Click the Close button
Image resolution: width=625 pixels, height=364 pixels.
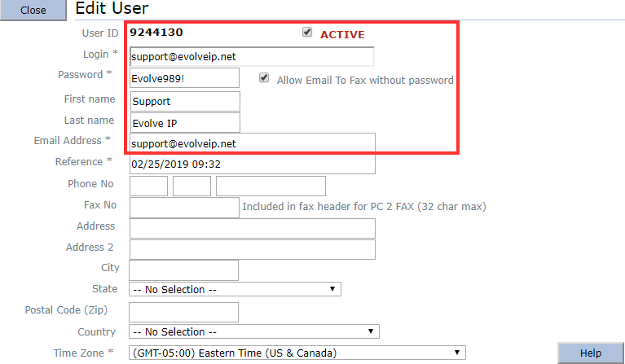click(33, 11)
